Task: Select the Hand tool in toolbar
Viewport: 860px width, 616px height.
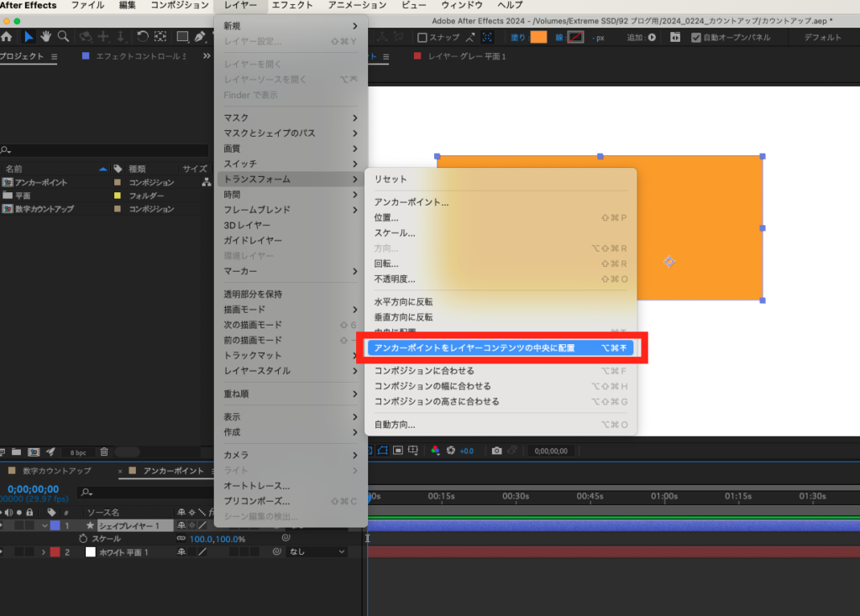Action: pos(46,37)
